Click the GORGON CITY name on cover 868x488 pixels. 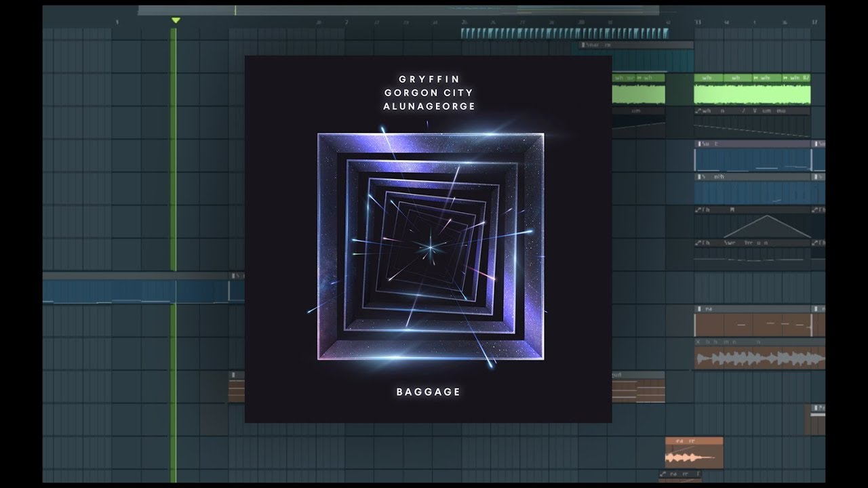pyautogui.click(x=428, y=93)
